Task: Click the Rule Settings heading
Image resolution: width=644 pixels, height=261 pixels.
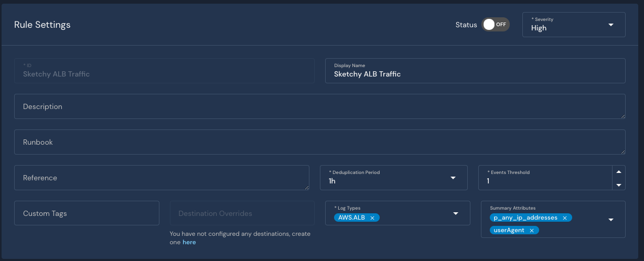Action: coord(42,25)
